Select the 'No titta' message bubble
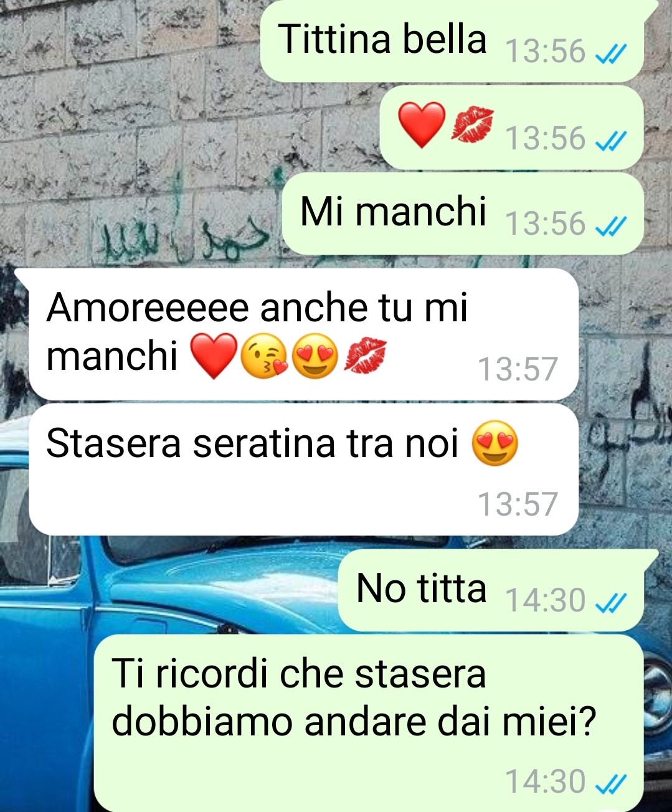Screen dimensions: 672x812 [x=491, y=590]
